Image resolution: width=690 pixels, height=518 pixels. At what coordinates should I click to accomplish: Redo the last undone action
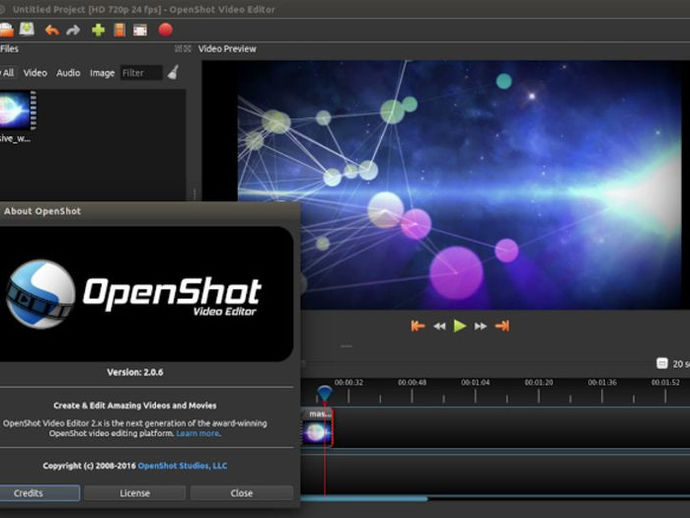point(73,30)
